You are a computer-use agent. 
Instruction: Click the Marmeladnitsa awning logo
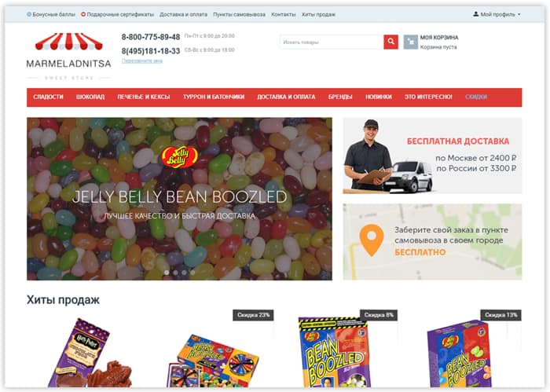click(x=69, y=42)
